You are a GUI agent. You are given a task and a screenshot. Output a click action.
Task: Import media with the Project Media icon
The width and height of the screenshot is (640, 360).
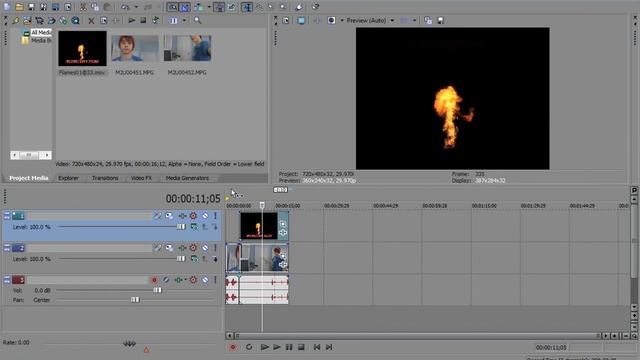27,20
